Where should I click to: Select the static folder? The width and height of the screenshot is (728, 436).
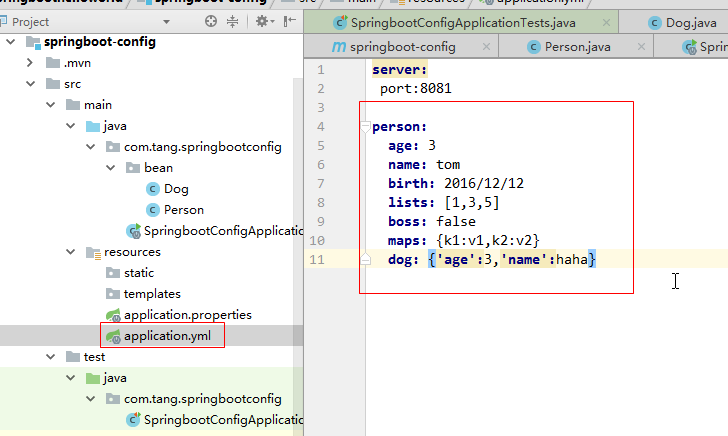click(139, 273)
